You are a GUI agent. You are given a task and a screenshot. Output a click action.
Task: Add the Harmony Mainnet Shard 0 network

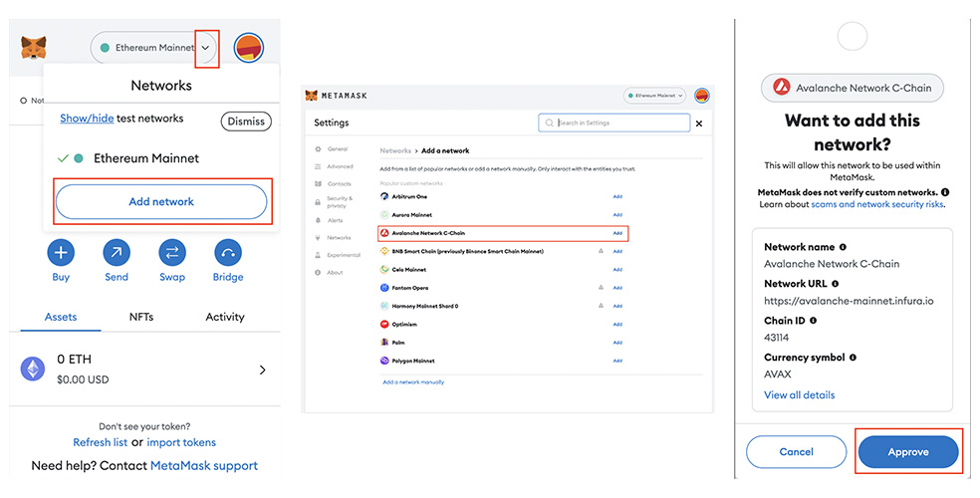point(617,306)
